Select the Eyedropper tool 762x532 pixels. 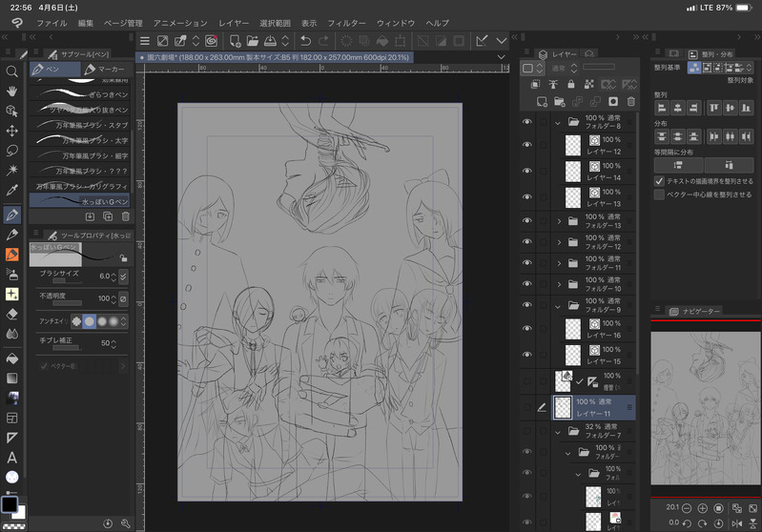[12, 191]
